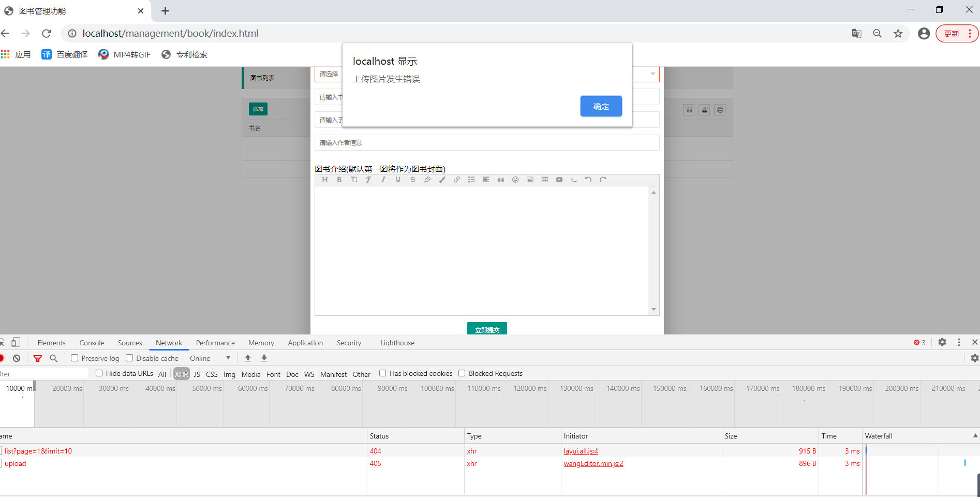The height and width of the screenshot is (497, 980).
Task: Clear the network log
Action: coord(17,358)
